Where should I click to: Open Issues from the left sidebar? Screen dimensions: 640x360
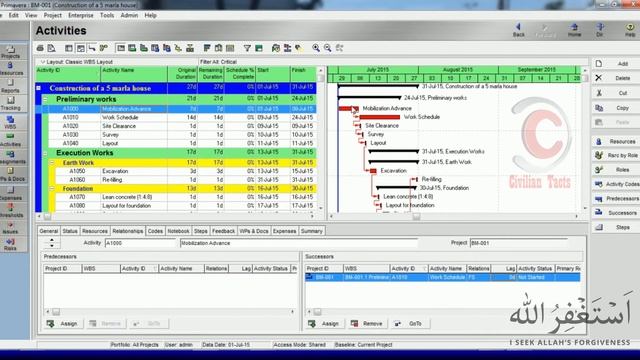tap(11, 228)
